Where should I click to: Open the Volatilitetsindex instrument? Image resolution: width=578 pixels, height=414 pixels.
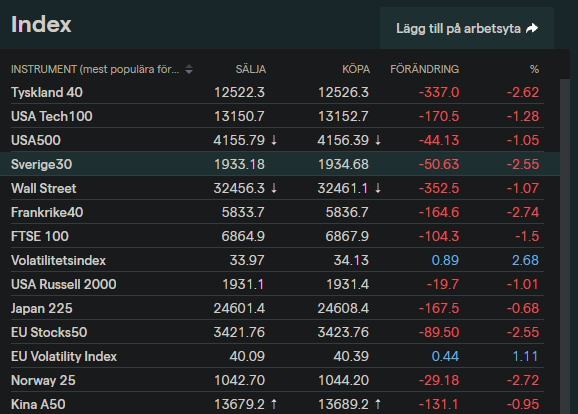58,260
